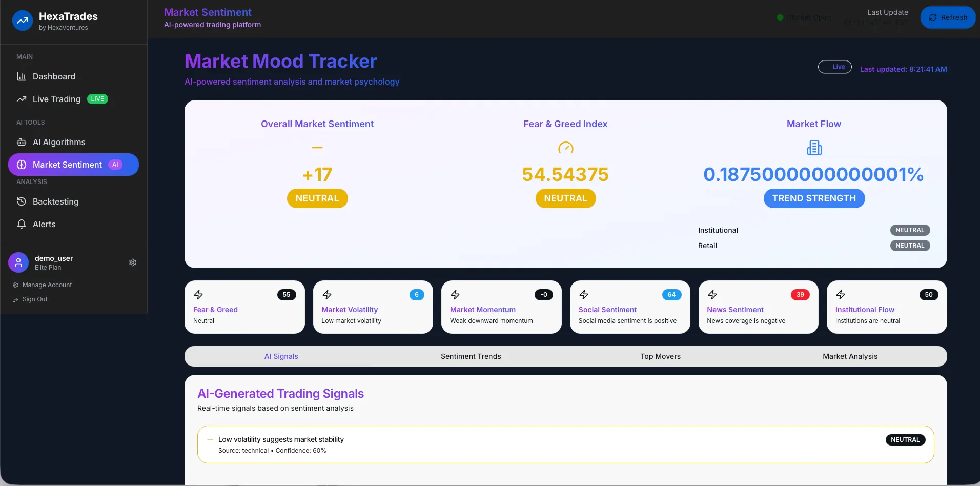Open the Manage Account link

pos(47,285)
